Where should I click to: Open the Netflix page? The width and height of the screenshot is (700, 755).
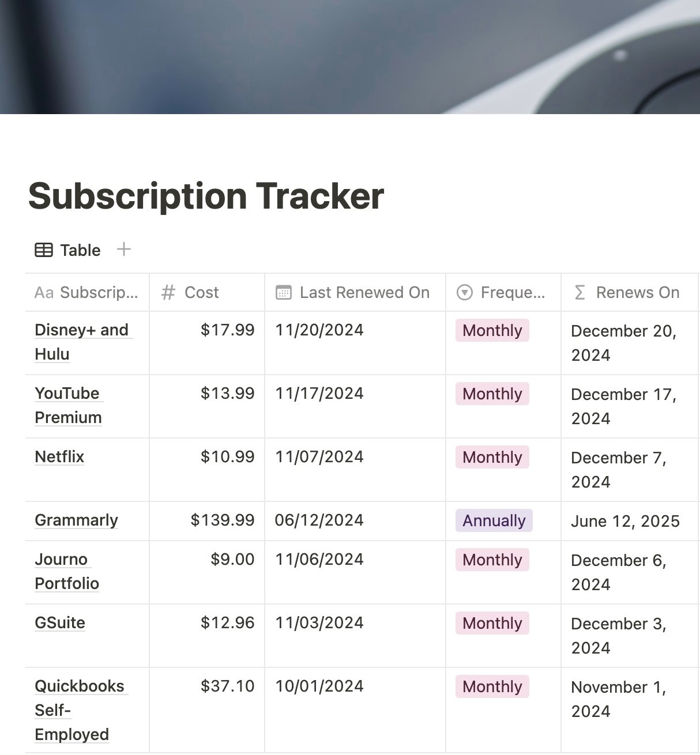[59, 456]
